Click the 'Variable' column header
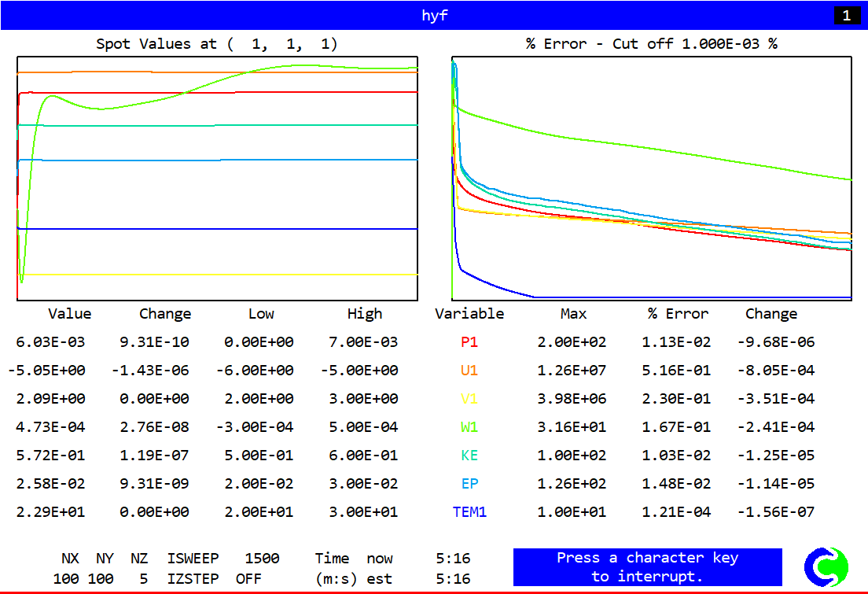868x594 pixels. point(469,314)
